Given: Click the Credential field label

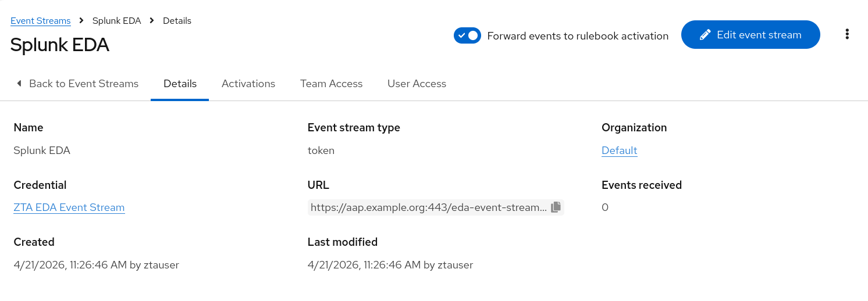Looking at the screenshot, I should [40, 185].
